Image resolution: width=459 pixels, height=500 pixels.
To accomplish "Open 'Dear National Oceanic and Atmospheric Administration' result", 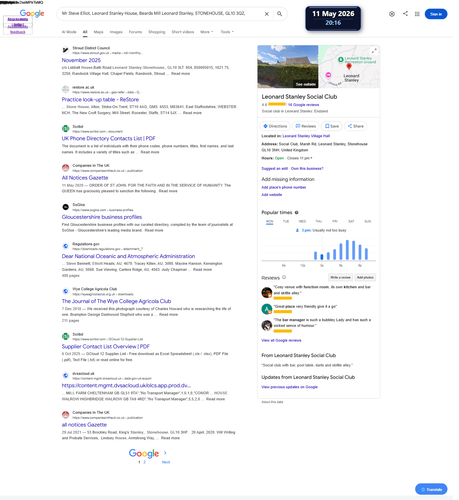I will 128,256.
